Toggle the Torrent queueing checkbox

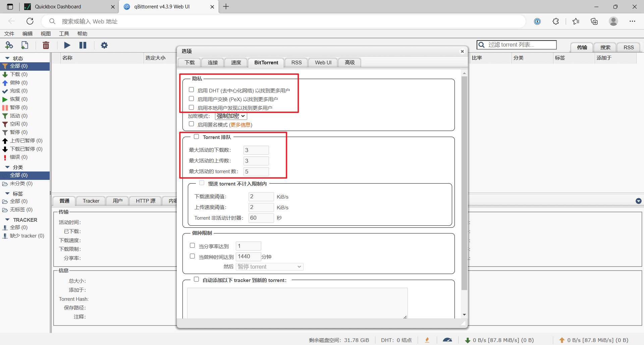pyautogui.click(x=197, y=137)
